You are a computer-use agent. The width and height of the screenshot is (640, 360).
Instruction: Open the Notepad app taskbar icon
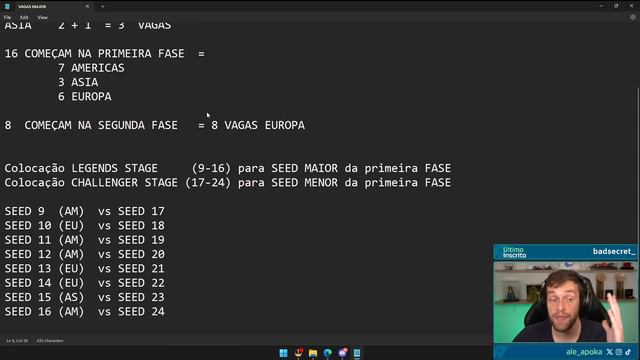(357, 353)
